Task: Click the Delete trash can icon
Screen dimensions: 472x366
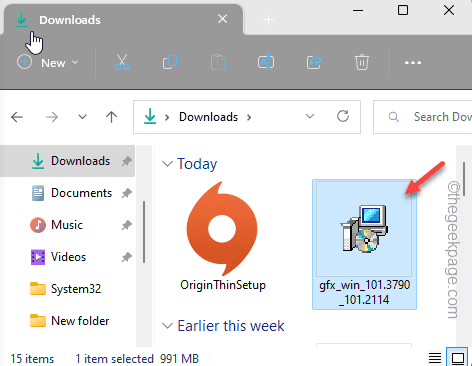Action: (362, 62)
